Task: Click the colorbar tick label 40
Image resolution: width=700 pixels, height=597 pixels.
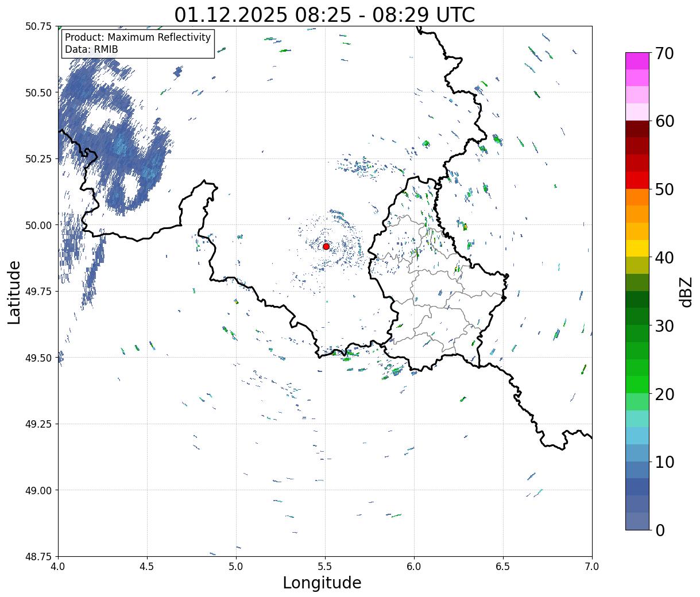Action: 664,258
